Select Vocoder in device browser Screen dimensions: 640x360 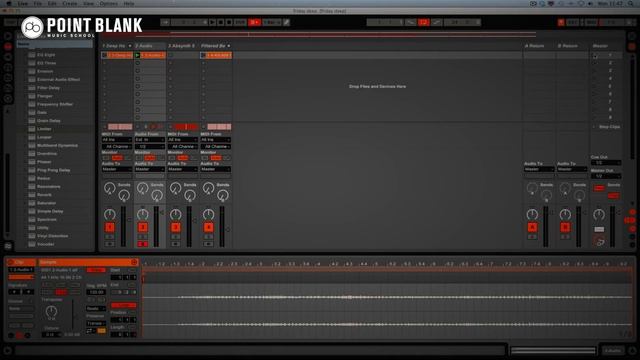click(45, 244)
